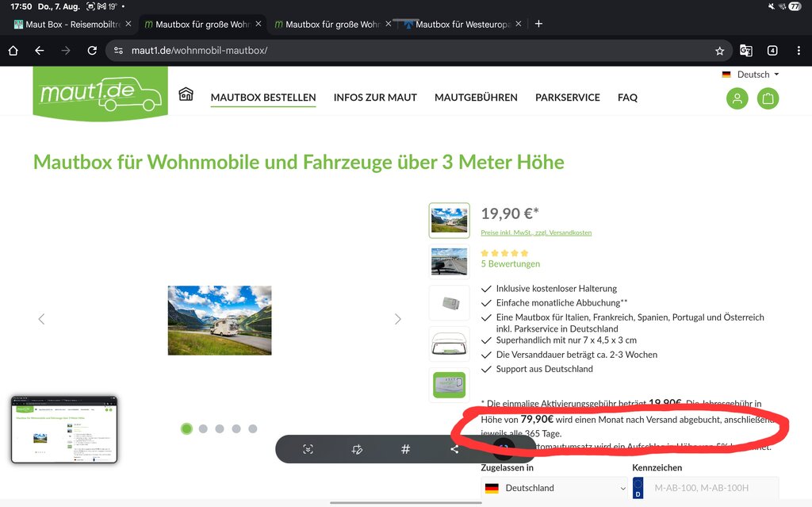The height and width of the screenshot is (507, 812).
Task: Select the camper landscape thumbnail
Action: click(449, 221)
